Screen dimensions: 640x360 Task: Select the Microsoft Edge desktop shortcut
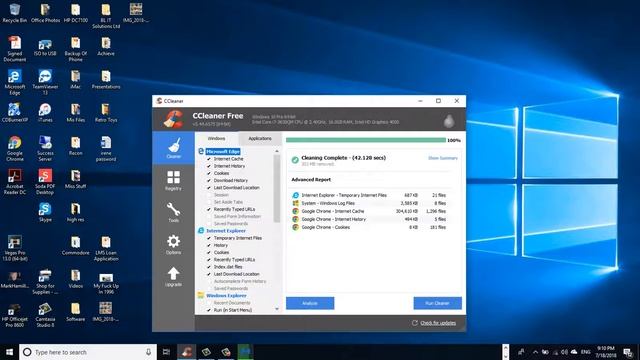click(x=15, y=82)
